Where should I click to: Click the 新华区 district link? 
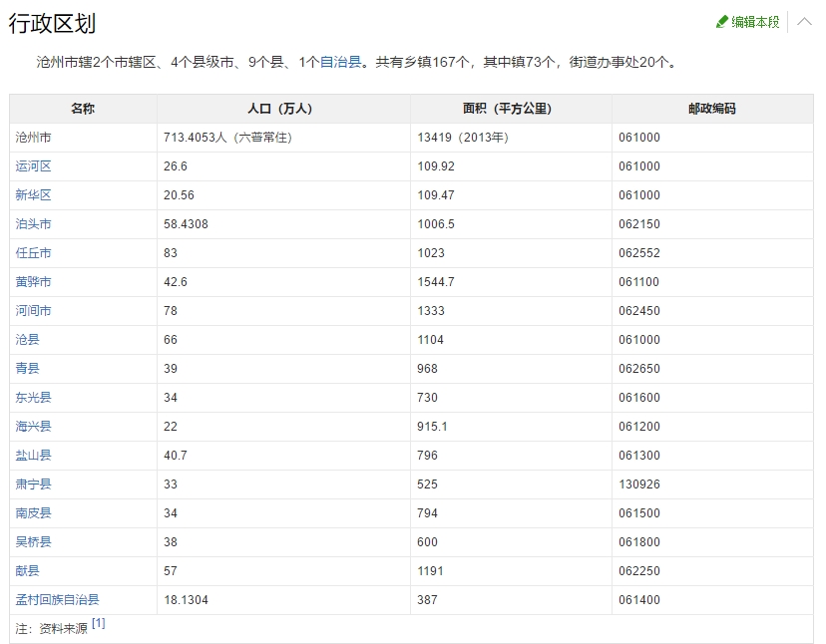33,195
